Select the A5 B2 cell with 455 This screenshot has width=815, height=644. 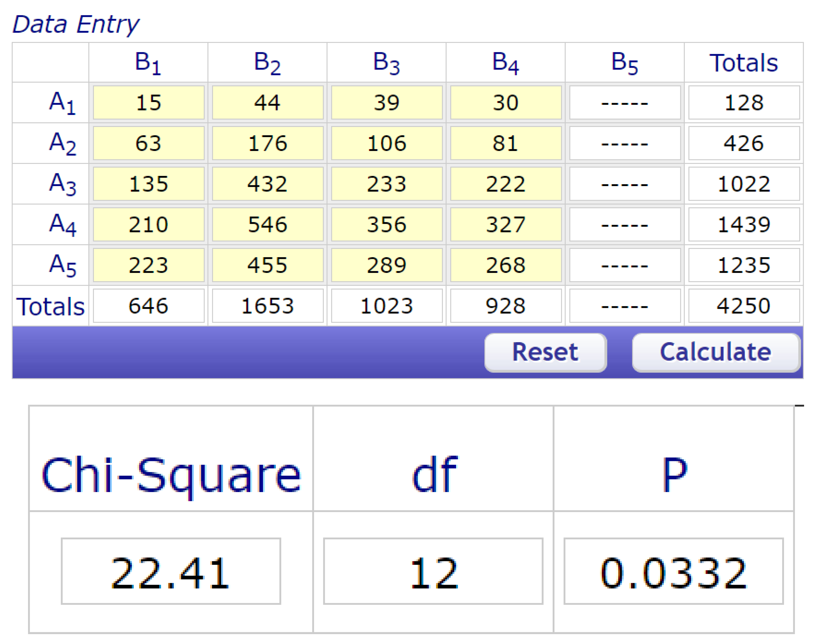(268, 265)
